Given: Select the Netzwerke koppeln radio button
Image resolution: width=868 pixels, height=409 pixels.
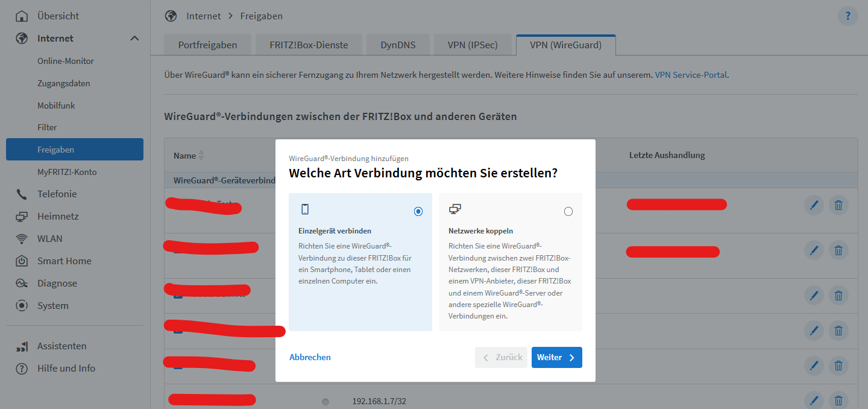Looking at the screenshot, I should tap(568, 212).
